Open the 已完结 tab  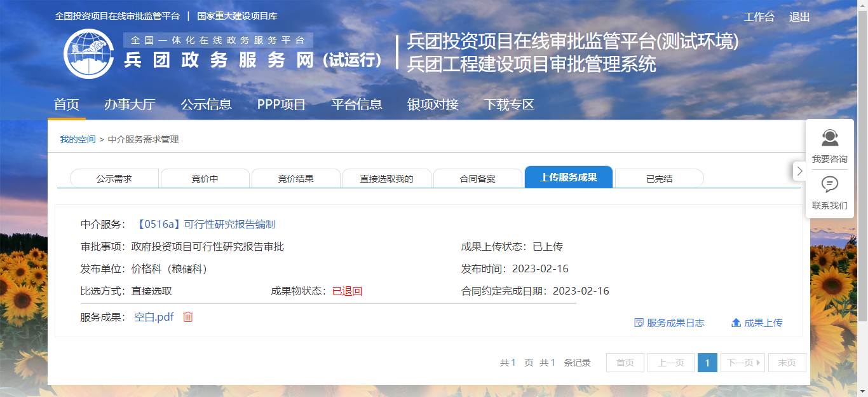tap(659, 179)
